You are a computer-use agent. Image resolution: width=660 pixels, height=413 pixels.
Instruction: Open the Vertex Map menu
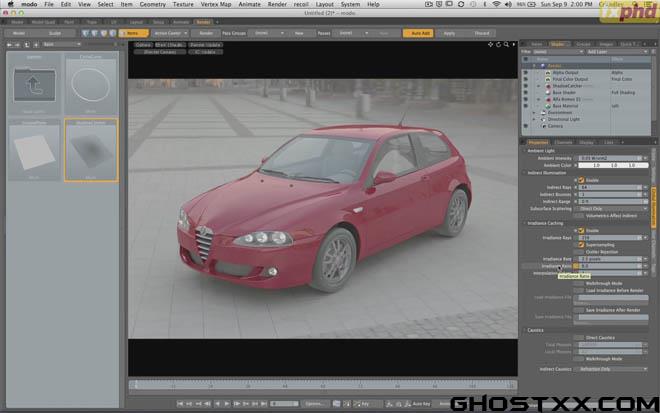(216, 4)
